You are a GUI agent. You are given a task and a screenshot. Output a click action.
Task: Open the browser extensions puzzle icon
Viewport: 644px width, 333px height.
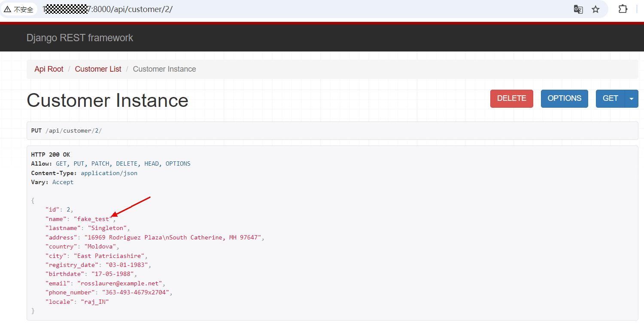[x=623, y=9]
